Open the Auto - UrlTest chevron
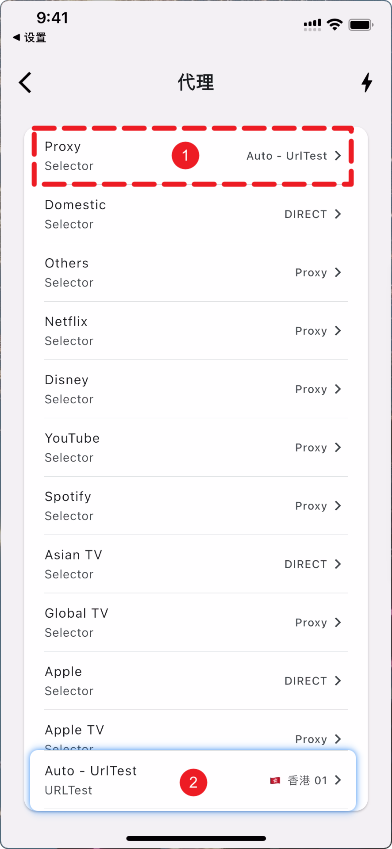392x849 pixels. [x=338, y=780]
